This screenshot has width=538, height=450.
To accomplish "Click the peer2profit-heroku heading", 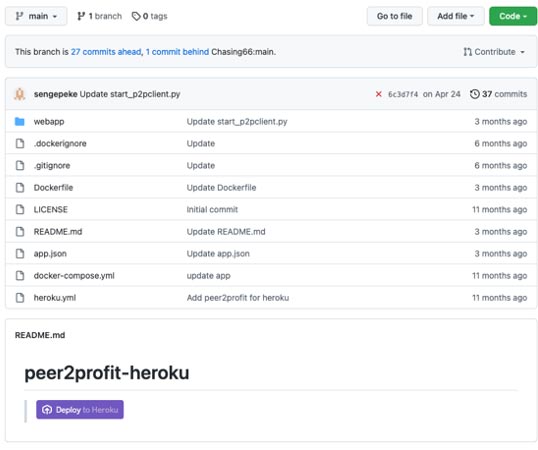I will coord(107,372).
